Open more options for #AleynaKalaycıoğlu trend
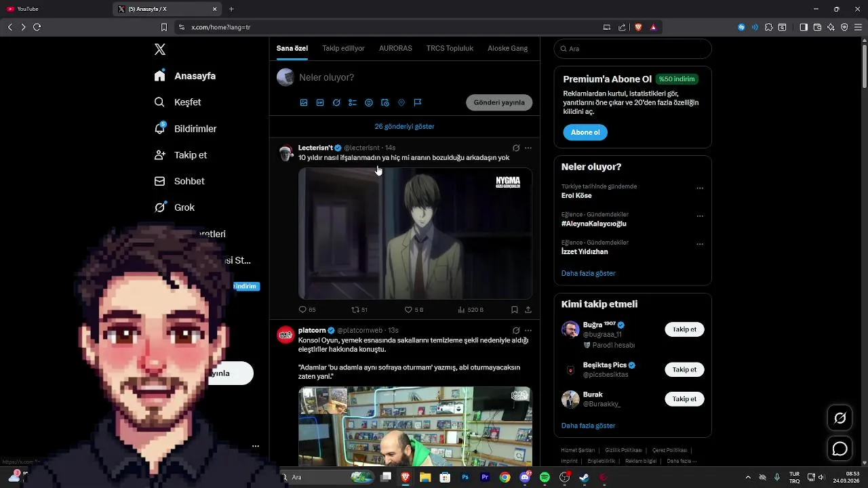The width and height of the screenshot is (868, 488). pos(700,216)
